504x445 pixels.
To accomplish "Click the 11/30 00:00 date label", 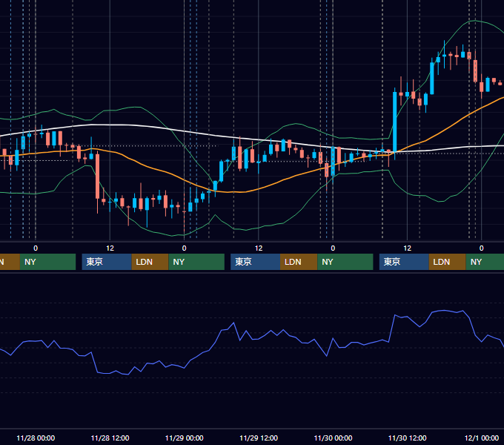I will (x=333, y=438).
